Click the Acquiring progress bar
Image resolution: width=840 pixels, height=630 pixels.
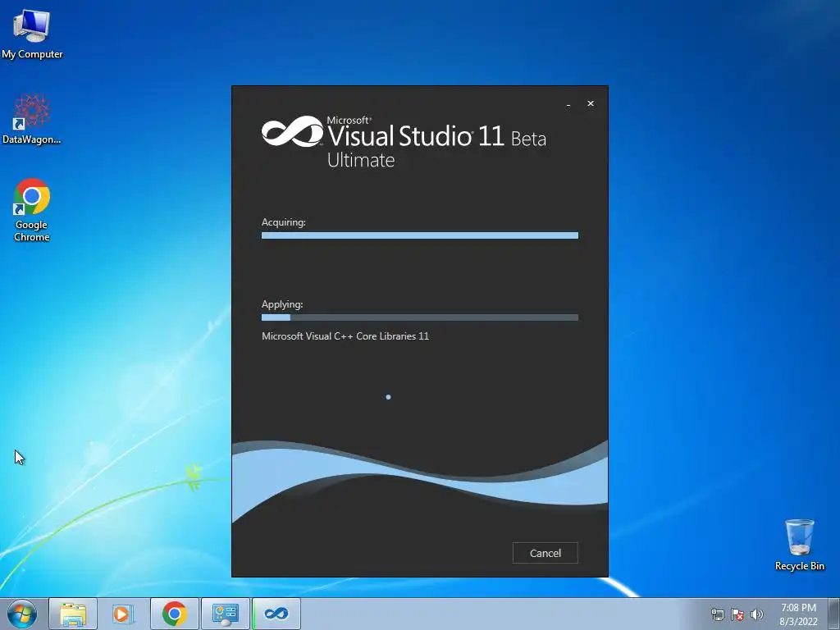[x=419, y=235]
